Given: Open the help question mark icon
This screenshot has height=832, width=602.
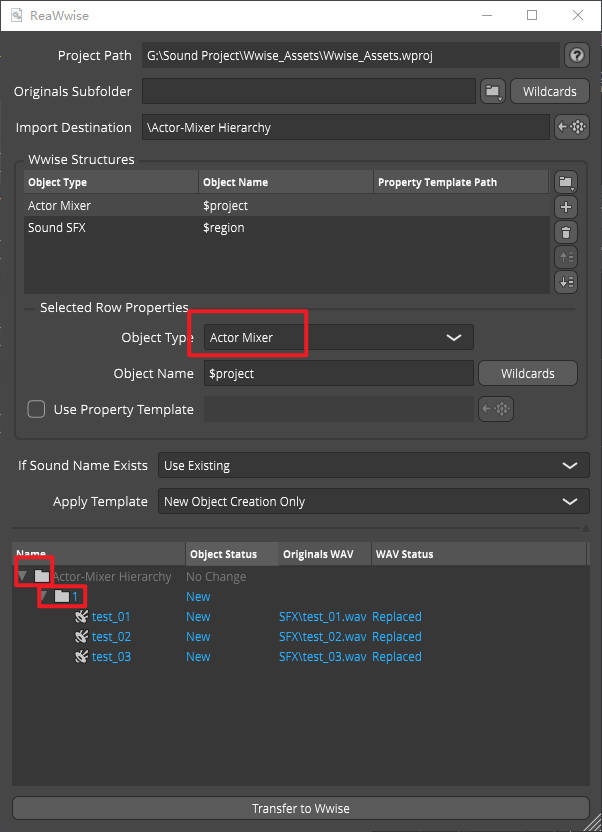Looking at the screenshot, I should tap(577, 55).
